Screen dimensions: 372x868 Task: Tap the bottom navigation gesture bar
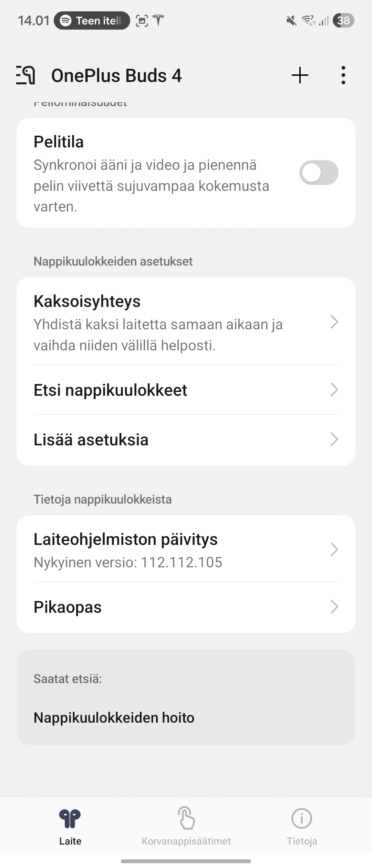(x=186, y=861)
